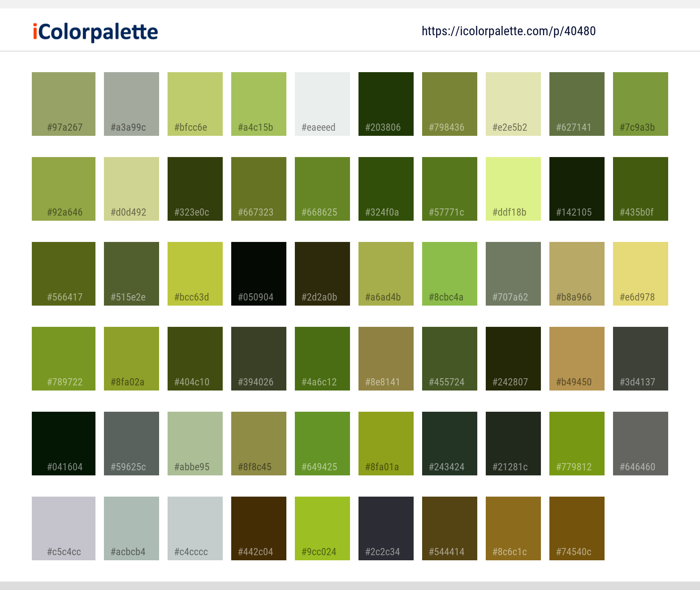
Task: Select the #442c04 dark brown swatch
Action: [259, 528]
